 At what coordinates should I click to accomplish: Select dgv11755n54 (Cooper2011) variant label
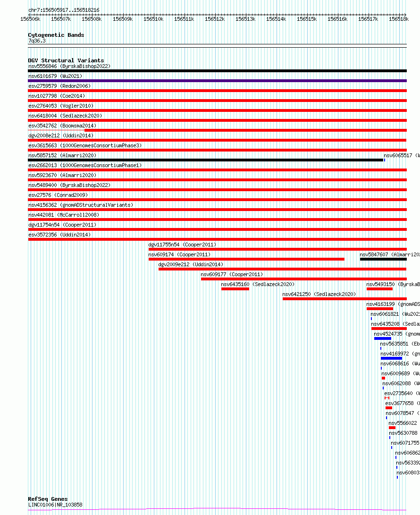coord(182,245)
